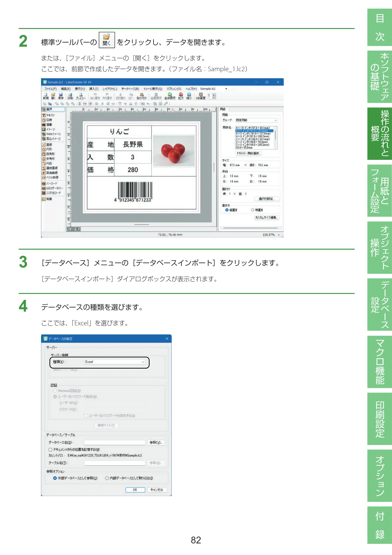This screenshot has width=392, height=555.
Task: Click the 拡大 (Zoom in) toolbar icon
Action: 181,96
